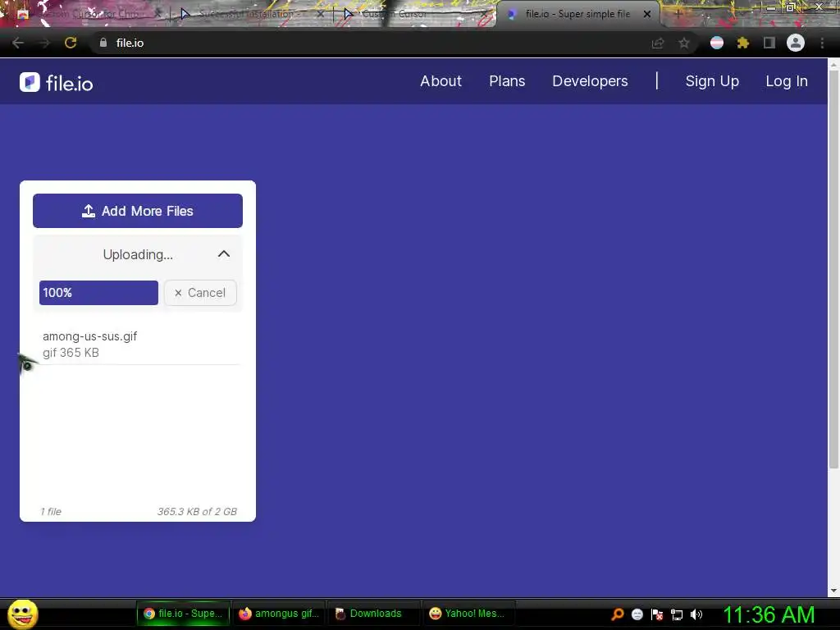Click the volume speaker tray icon
This screenshot has height=630, width=840.
click(x=696, y=614)
